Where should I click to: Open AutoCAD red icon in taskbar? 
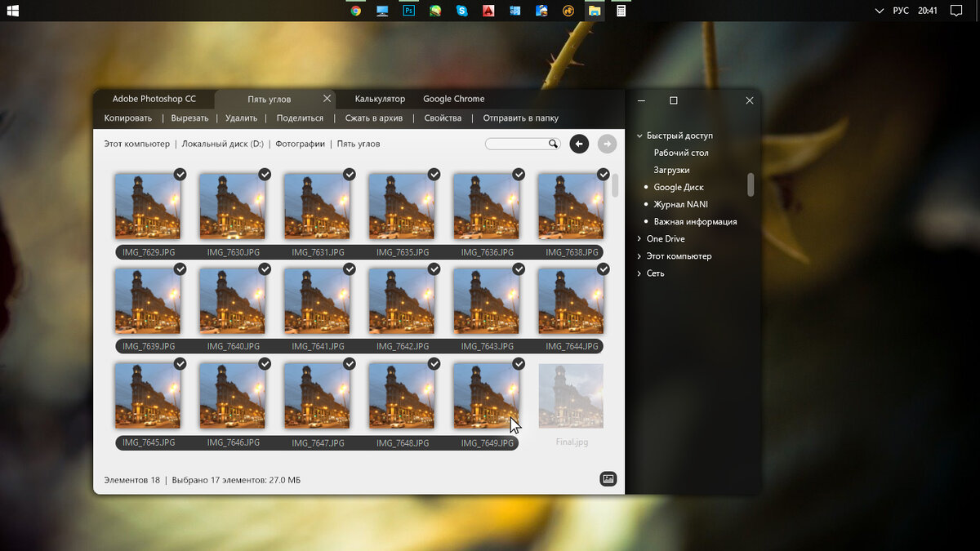tap(488, 11)
